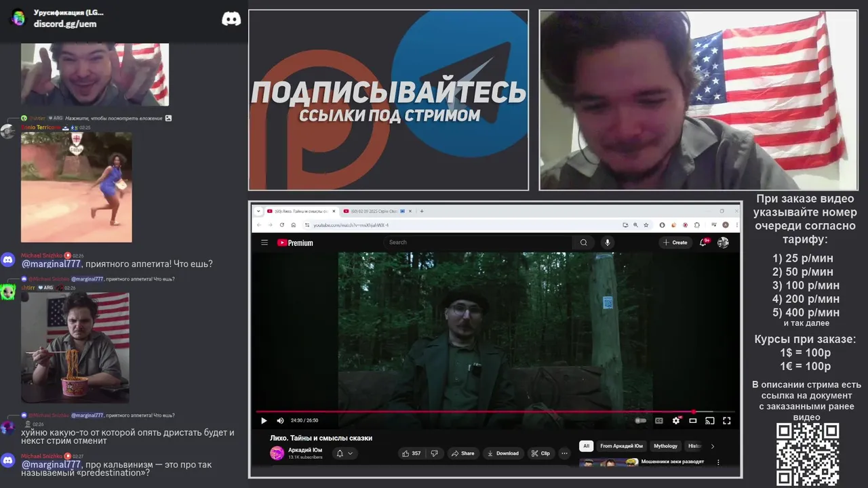
Task: Click the Урусификация server icon
Action: [18, 18]
